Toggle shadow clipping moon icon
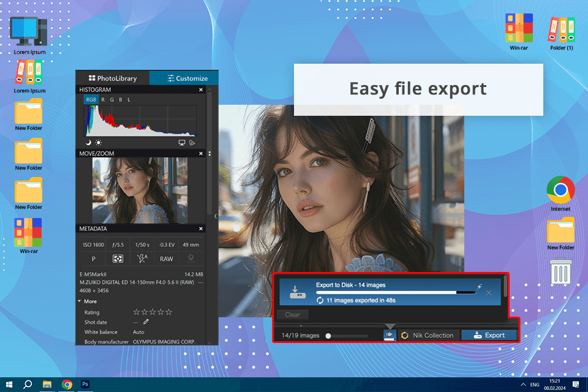This screenshot has width=588, height=392. click(88, 143)
